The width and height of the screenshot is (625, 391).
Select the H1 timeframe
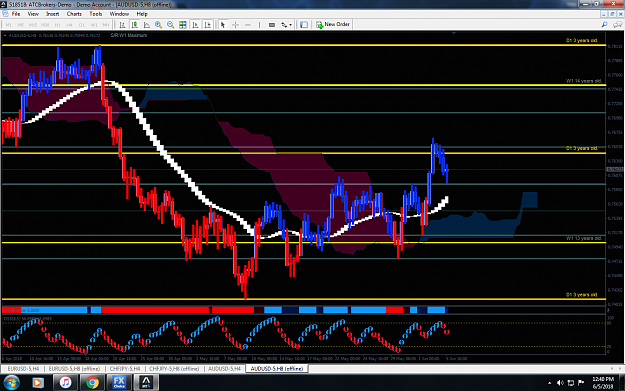[x=57, y=25]
